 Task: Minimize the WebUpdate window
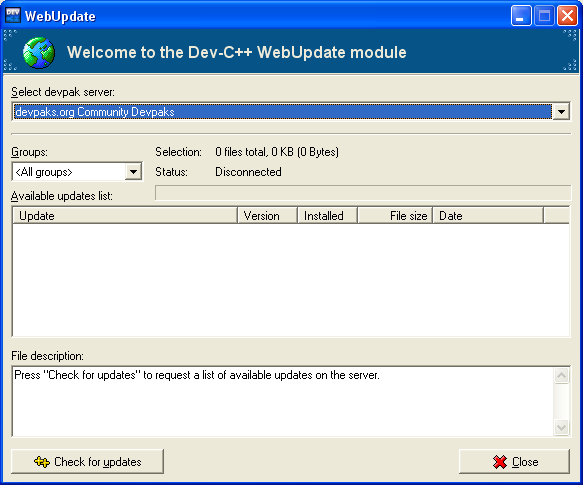[x=521, y=16]
